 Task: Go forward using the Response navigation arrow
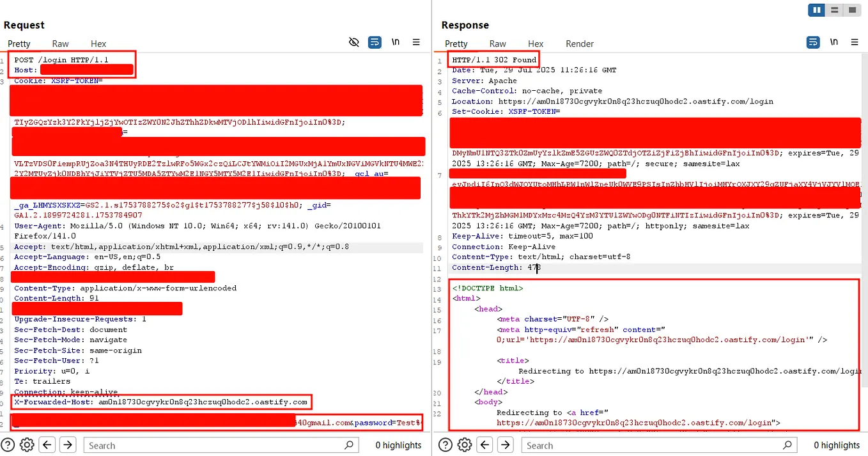coord(502,444)
